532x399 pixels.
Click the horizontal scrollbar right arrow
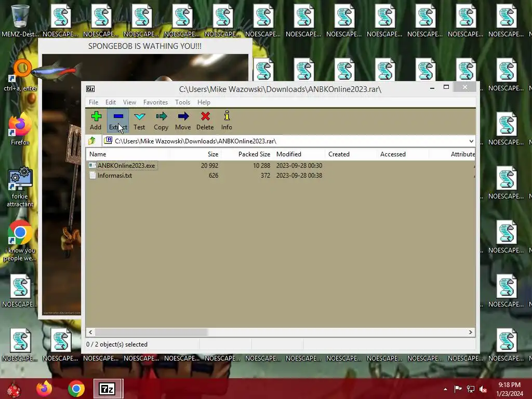pyautogui.click(x=470, y=332)
